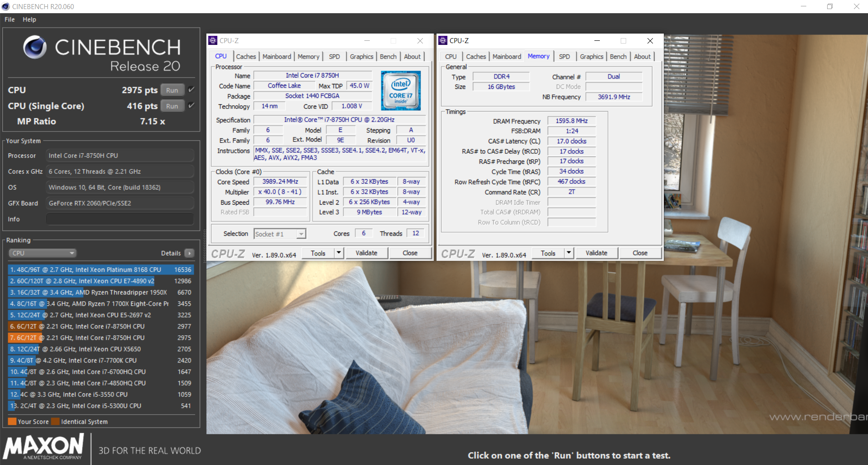Click the Identical System legend swatch
The width and height of the screenshot is (868, 465).
[x=55, y=421]
